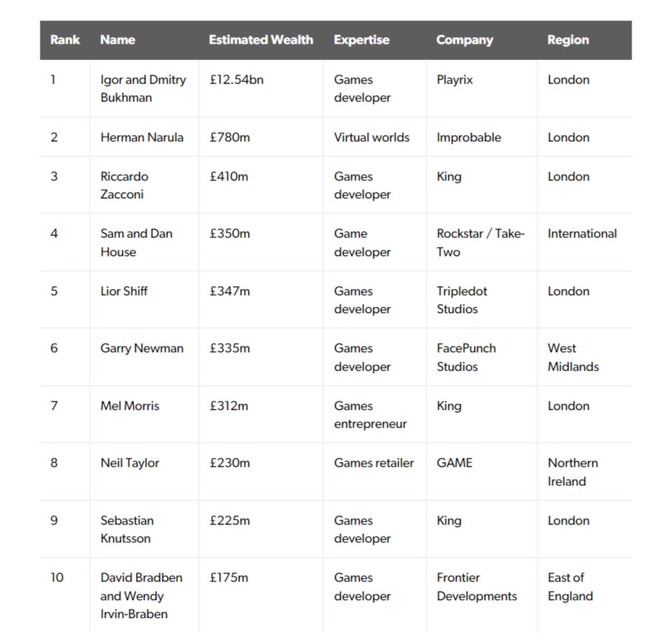Select the Frontier Developments company cell
The width and height of the screenshot is (672, 642).
tap(477, 587)
